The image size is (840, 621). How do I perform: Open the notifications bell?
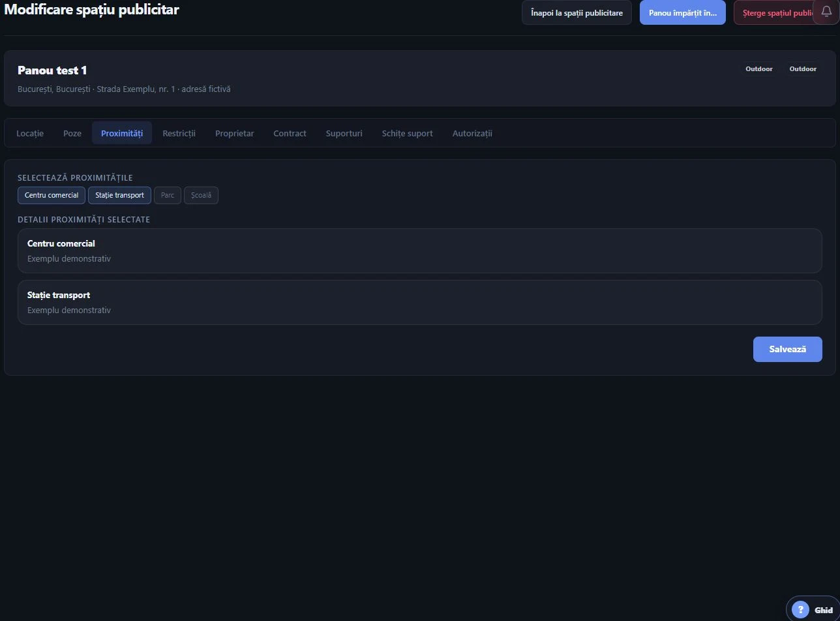point(826,12)
